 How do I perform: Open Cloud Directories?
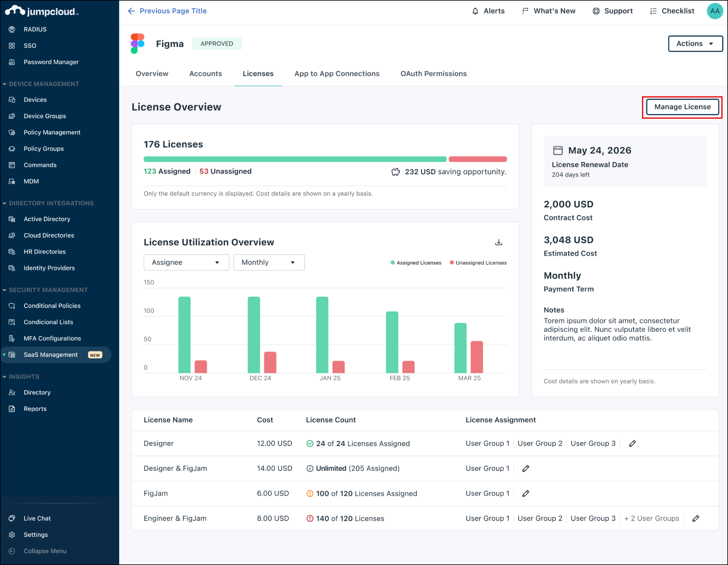pos(49,235)
